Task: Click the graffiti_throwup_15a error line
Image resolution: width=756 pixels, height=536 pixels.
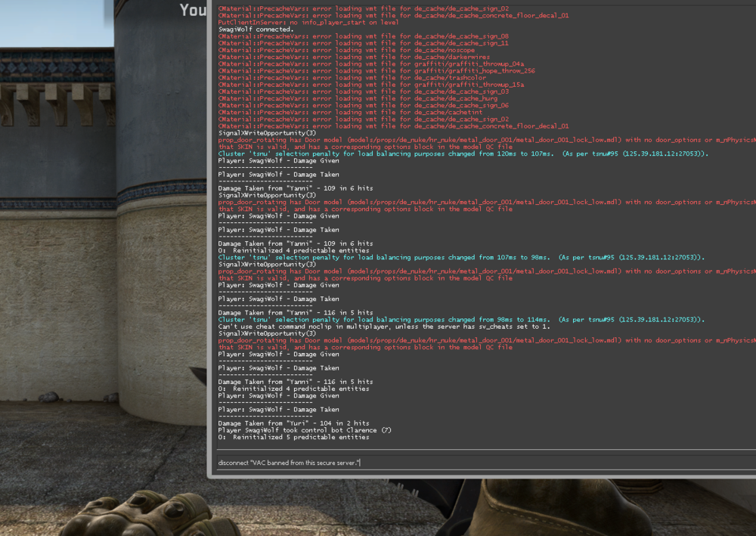Action: point(370,85)
